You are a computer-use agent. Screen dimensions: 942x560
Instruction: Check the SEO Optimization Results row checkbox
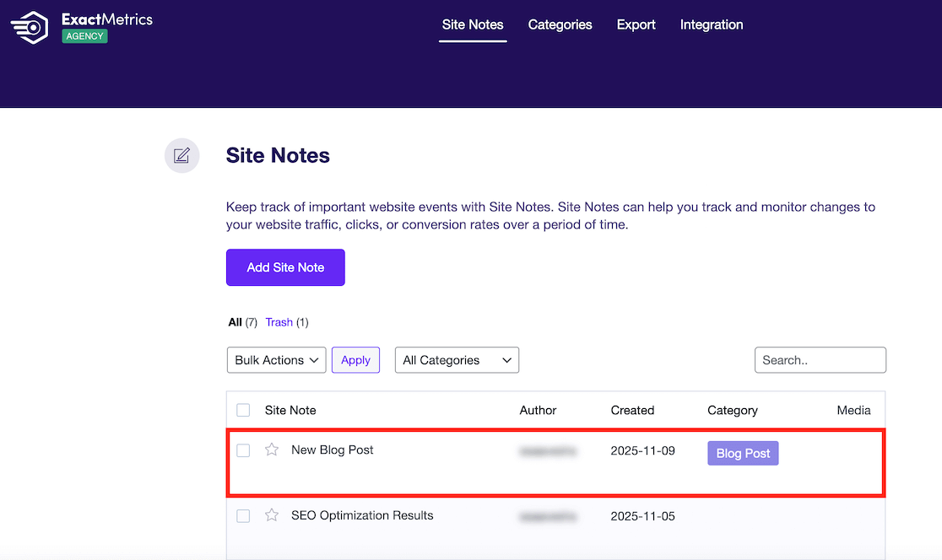pyautogui.click(x=243, y=515)
